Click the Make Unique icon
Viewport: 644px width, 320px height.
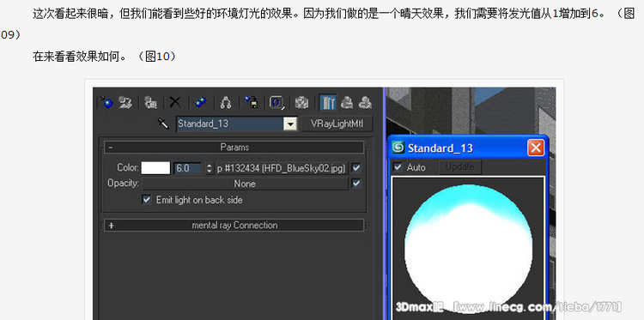click(225, 102)
